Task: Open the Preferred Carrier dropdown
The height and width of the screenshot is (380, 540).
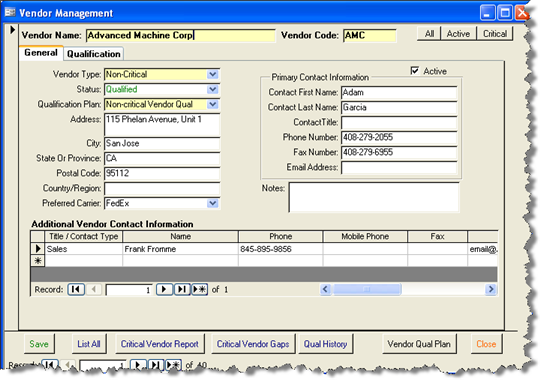Action: pyautogui.click(x=213, y=203)
